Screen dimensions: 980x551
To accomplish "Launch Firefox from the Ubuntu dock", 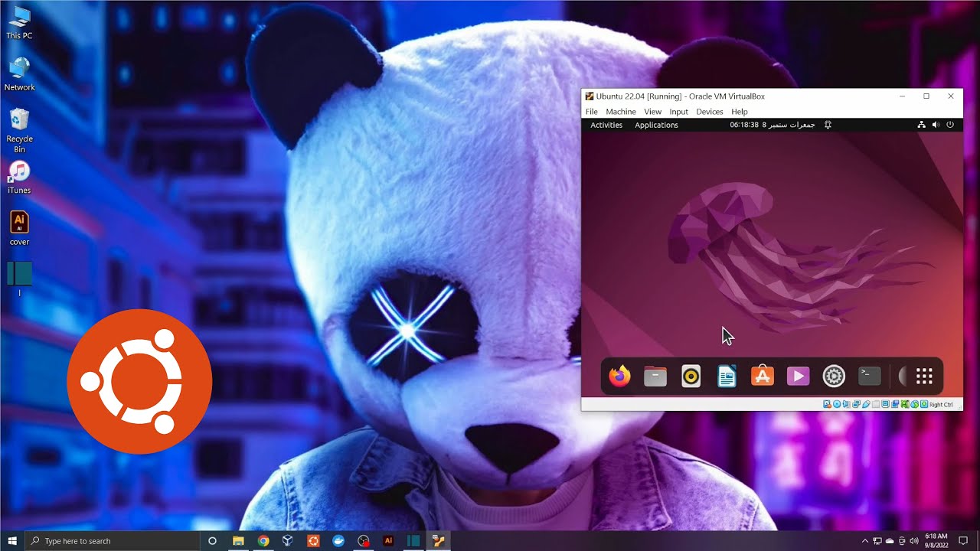I will [619, 376].
